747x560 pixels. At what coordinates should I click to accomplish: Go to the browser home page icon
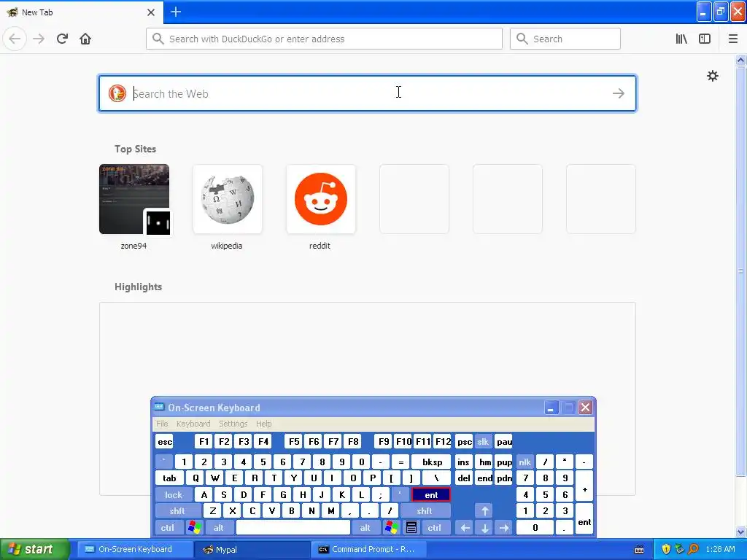click(x=85, y=39)
